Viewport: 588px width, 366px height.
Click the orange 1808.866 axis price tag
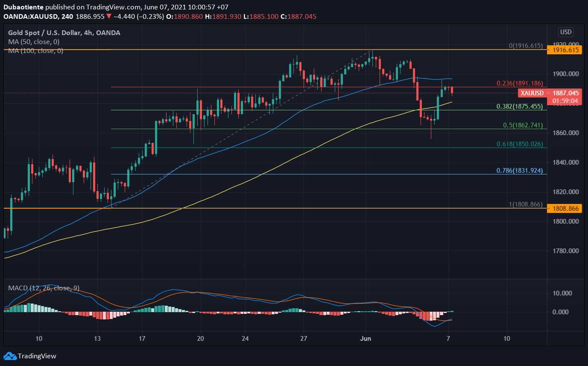565,209
